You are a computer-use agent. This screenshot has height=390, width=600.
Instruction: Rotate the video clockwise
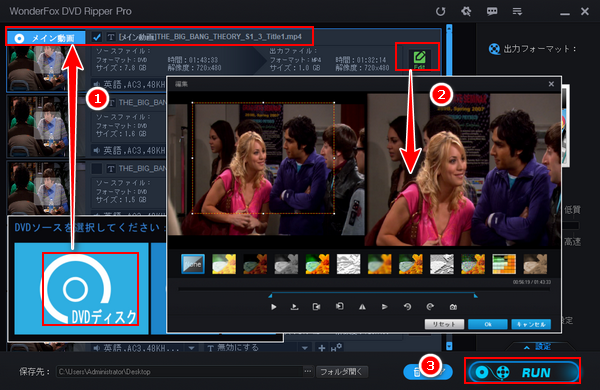click(x=430, y=307)
